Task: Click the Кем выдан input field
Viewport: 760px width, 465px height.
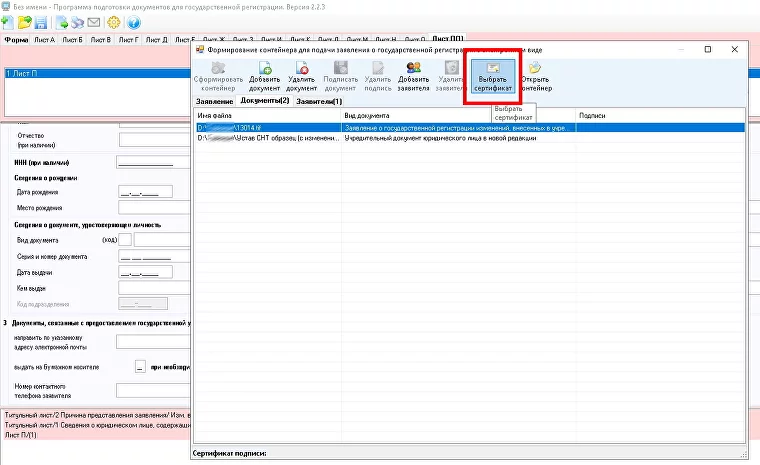Action: click(x=154, y=288)
